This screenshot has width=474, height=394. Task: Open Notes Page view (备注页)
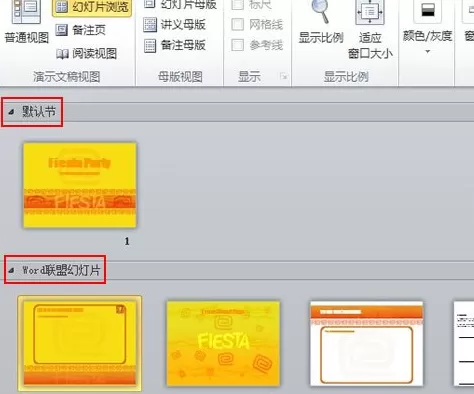point(80,30)
